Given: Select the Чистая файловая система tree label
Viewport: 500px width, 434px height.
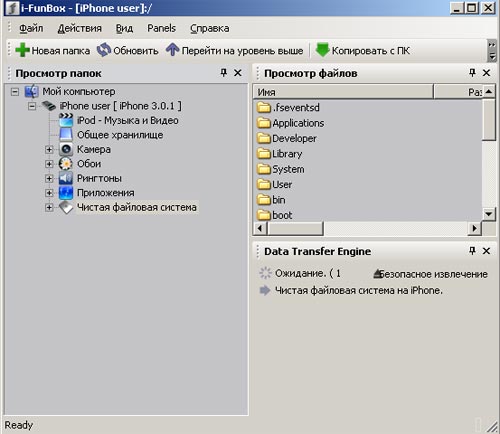Looking at the screenshot, I should coord(137,207).
